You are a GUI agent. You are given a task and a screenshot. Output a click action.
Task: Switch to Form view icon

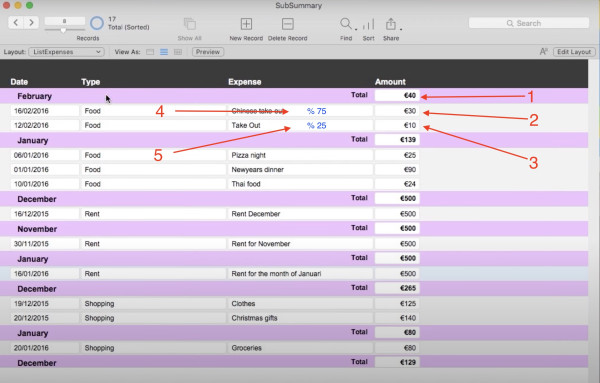pos(150,52)
